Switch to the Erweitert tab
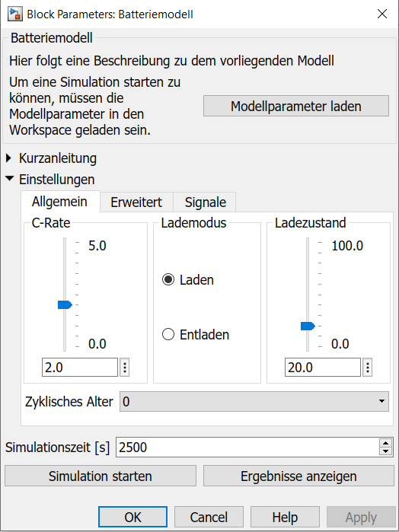Viewport: 399px width, 532px height. coord(136,202)
